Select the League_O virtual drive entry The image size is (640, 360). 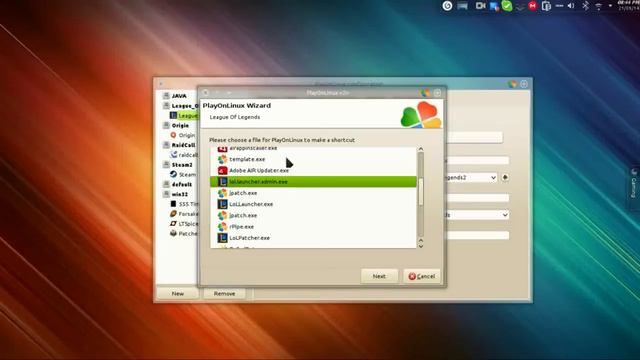[184, 106]
